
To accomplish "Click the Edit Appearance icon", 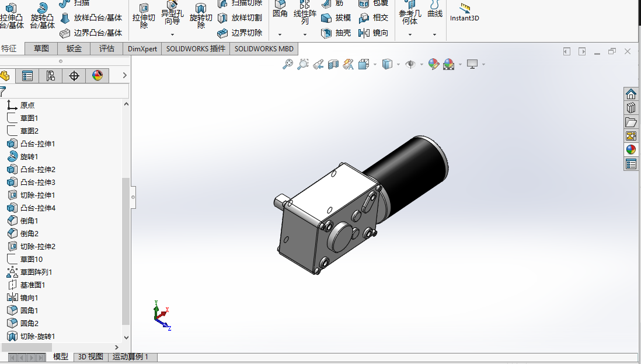I will [x=433, y=64].
